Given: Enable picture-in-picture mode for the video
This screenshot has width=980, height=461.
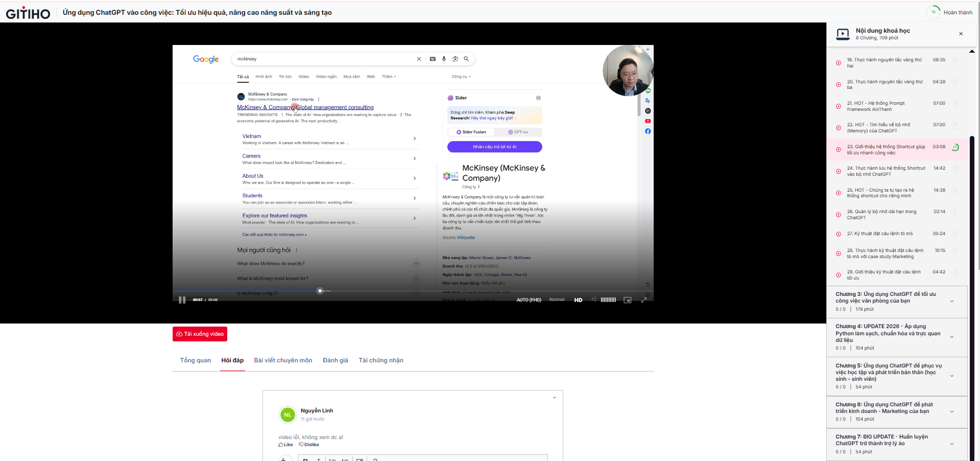Looking at the screenshot, I should 628,300.
